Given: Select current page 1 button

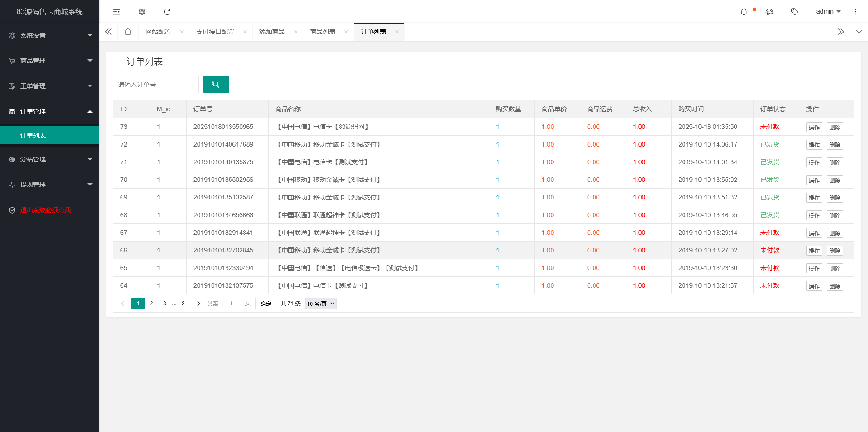Looking at the screenshot, I should pos(138,304).
